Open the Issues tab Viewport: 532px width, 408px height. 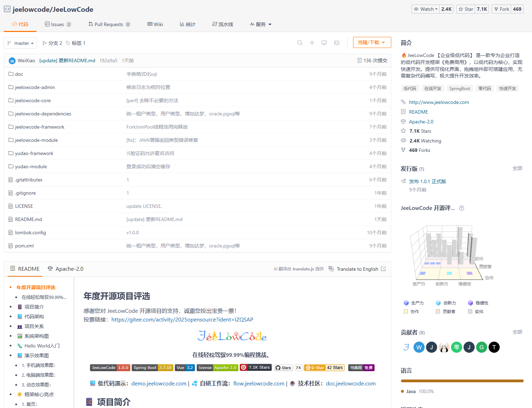click(x=58, y=24)
